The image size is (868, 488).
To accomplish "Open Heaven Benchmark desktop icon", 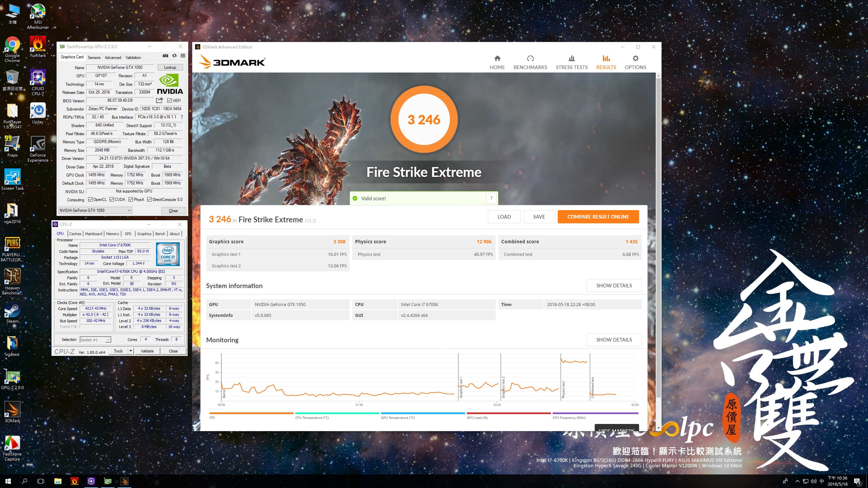I will (x=12, y=282).
